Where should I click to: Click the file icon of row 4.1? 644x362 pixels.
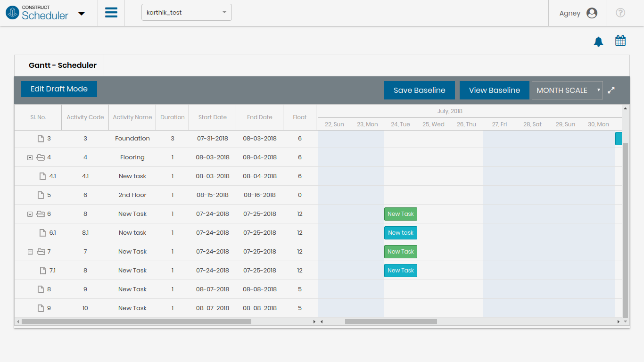click(42, 176)
